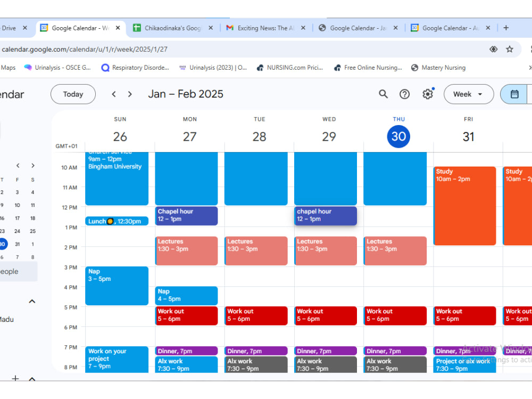Open Wednesday Work out 5 – 6pm event
532x399 pixels.
point(326,316)
